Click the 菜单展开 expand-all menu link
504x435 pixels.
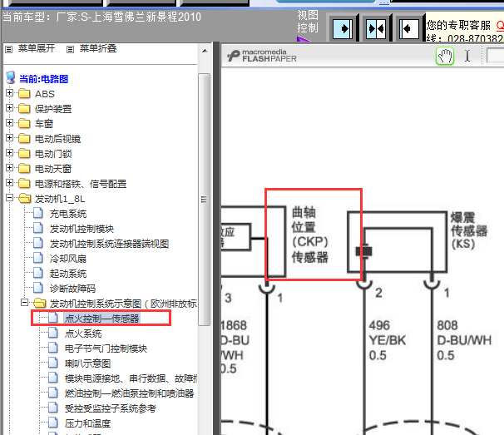point(37,48)
